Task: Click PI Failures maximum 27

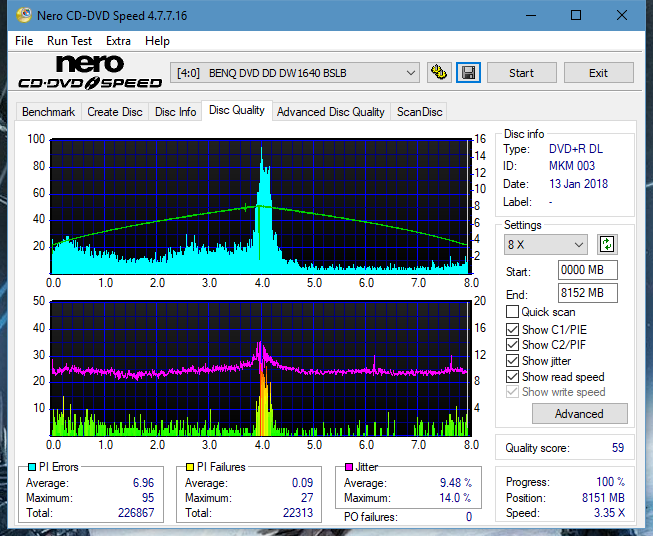Action: click(307, 498)
